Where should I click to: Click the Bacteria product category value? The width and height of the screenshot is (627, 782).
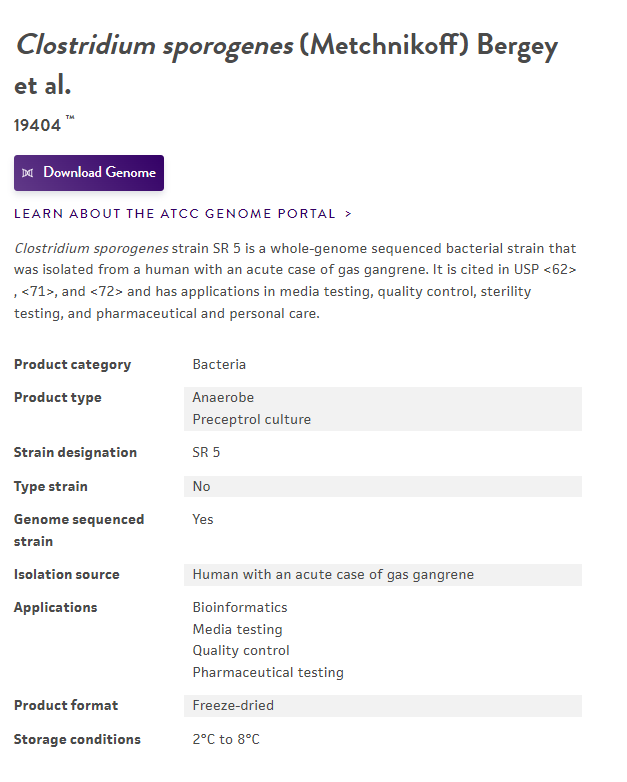click(219, 365)
